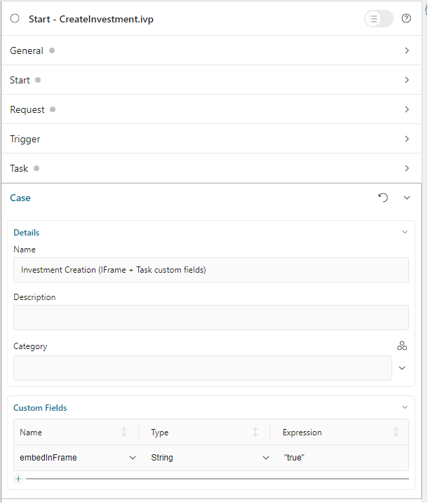Sort custom fields by Type column
Viewport: 428px width, 504px height.
tap(255, 433)
